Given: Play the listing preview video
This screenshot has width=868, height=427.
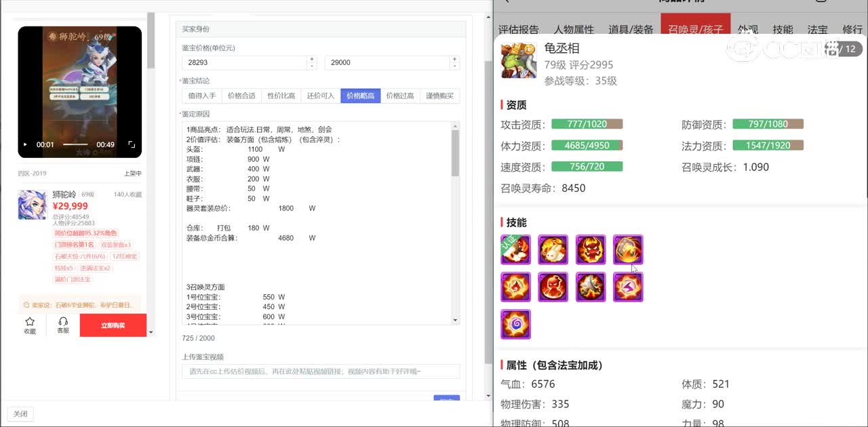Looking at the screenshot, I should click(x=26, y=144).
